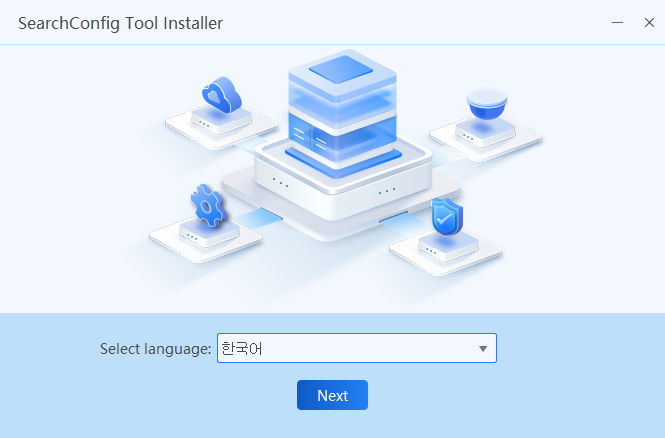Open the Select language combo box
The image size is (665, 438).
[x=356, y=349]
